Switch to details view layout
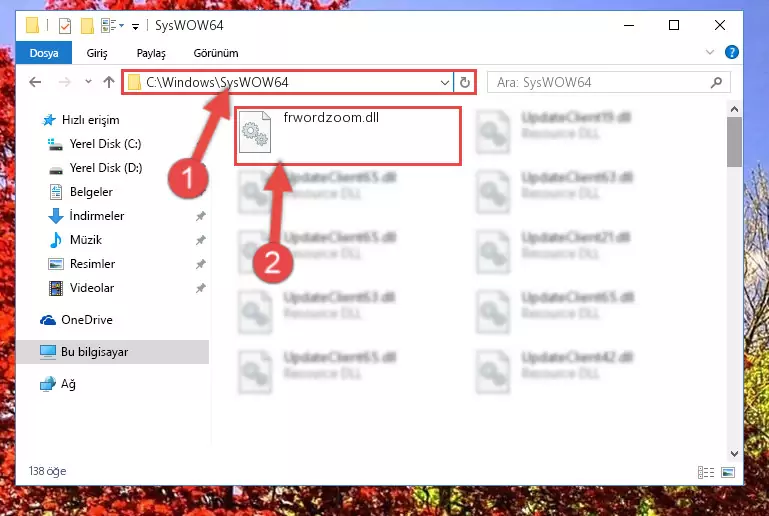 pos(706,472)
